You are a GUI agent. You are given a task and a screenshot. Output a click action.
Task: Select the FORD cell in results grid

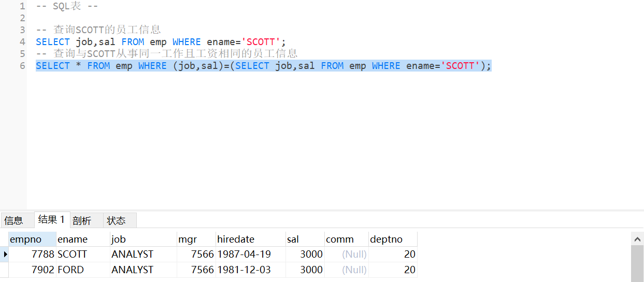click(83, 270)
